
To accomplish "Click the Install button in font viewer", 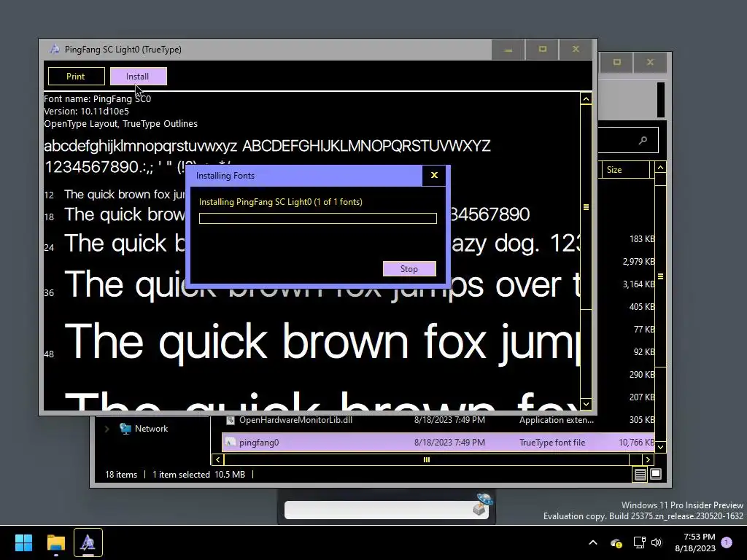I will pos(138,76).
